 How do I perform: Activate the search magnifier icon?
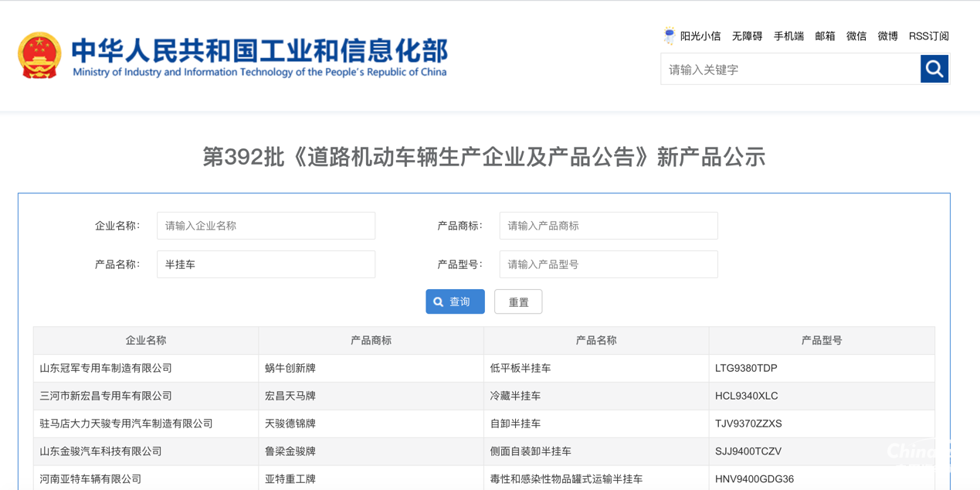(934, 69)
